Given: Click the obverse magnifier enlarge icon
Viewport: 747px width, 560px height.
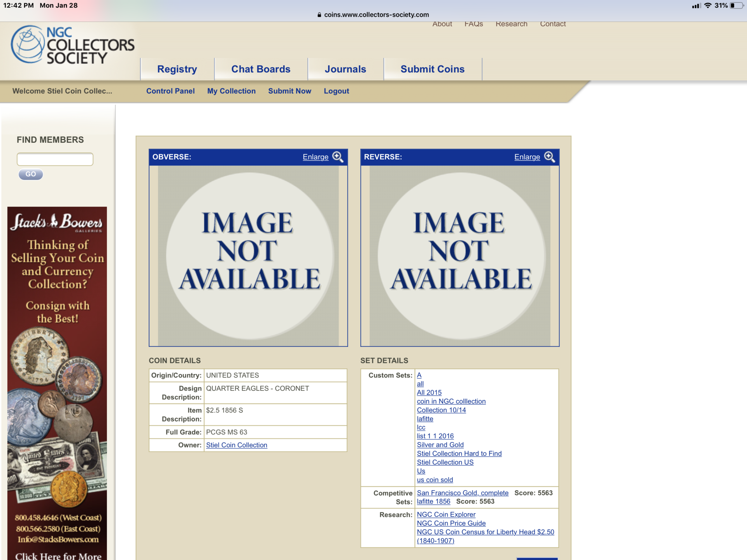Looking at the screenshot, I should pos(338,157).
